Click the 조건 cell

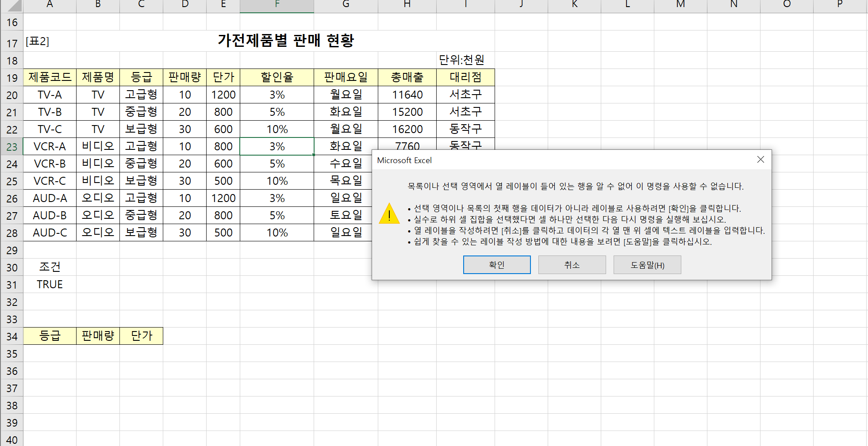[50, 267]
